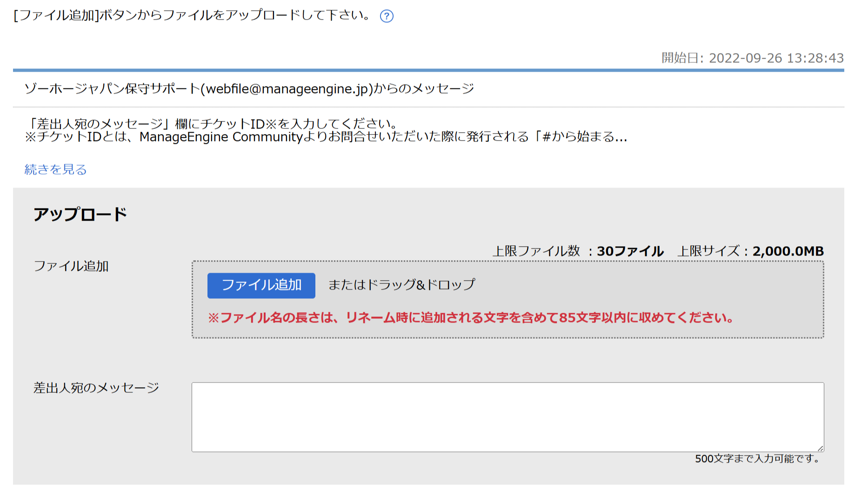Click the 開始日 timestamp text
Screen dimensions: 868x504
[752, 58]
